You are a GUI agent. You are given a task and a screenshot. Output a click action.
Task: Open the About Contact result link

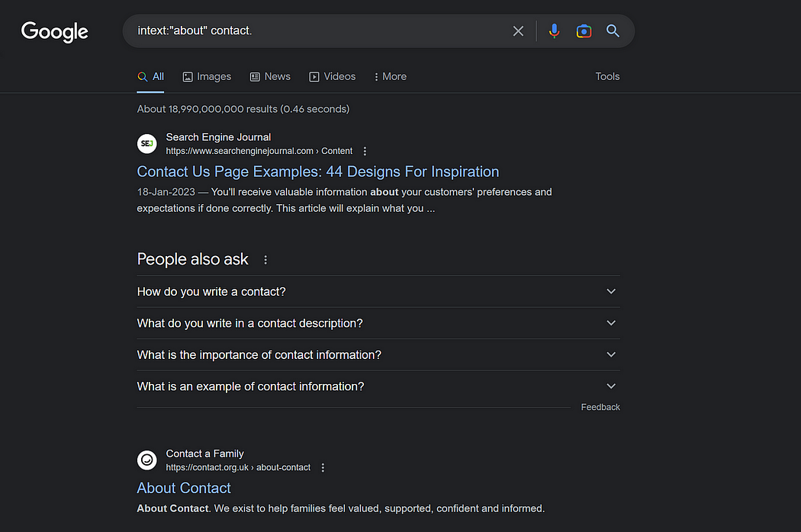click(184, 488)
